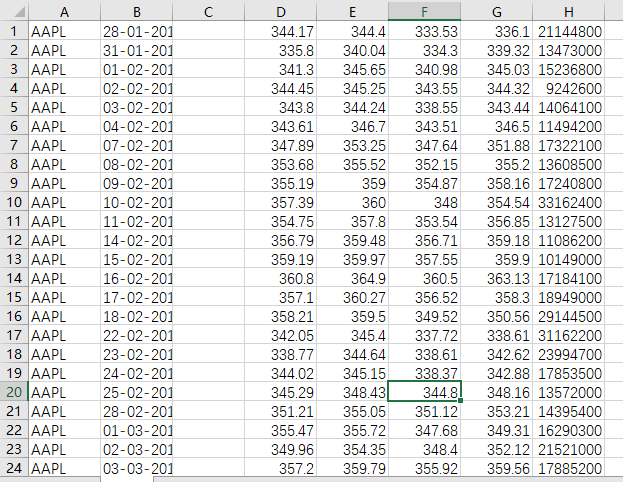Click cell containing 359 in column E

click(x=352, y=184)
